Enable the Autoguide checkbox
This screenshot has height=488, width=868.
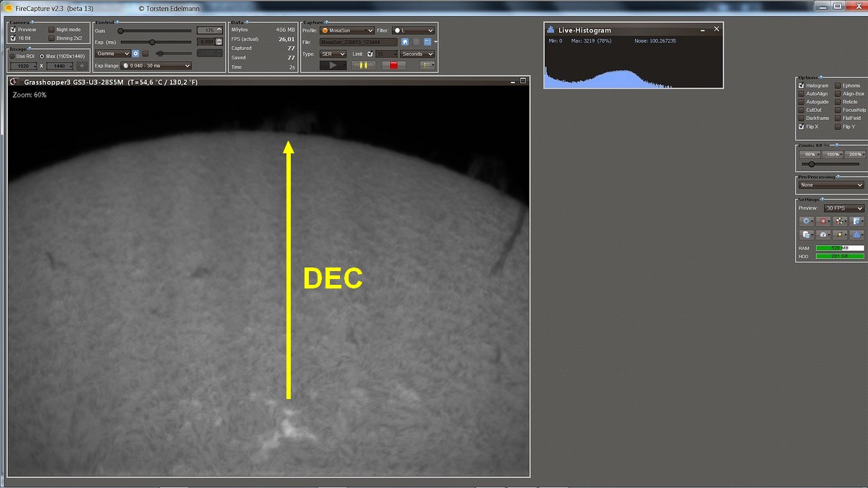[801, 102]
